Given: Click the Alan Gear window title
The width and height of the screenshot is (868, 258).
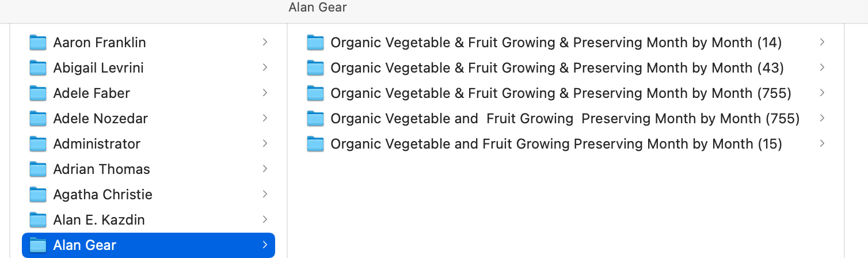Looking at the screenshot, I should pos(318,7).
